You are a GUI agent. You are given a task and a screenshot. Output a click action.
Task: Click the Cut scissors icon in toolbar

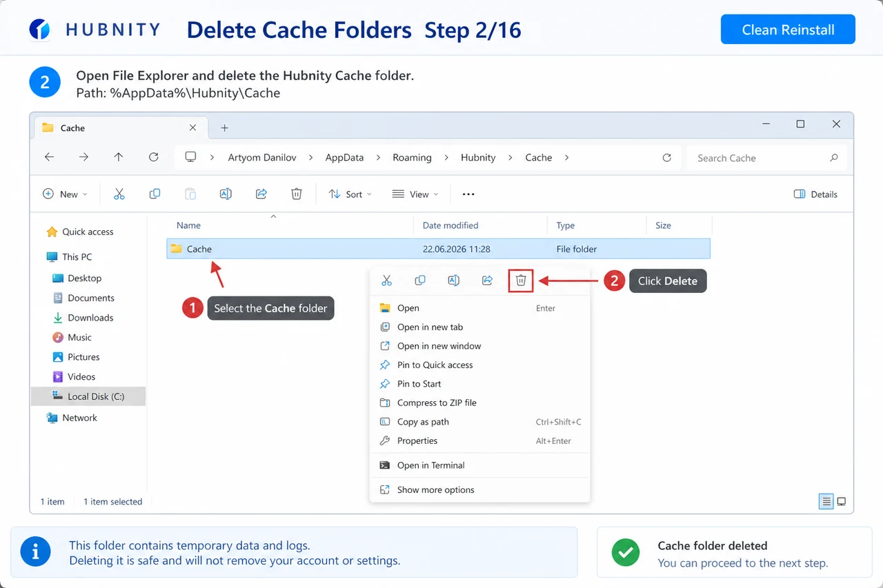point(119,194)
